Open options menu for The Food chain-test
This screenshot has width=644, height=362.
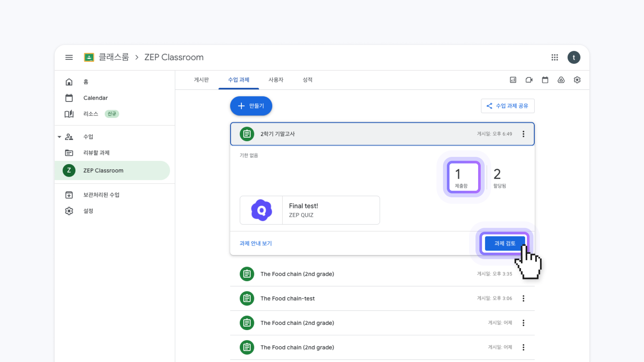pyautogui.click(x=523, y=299)
